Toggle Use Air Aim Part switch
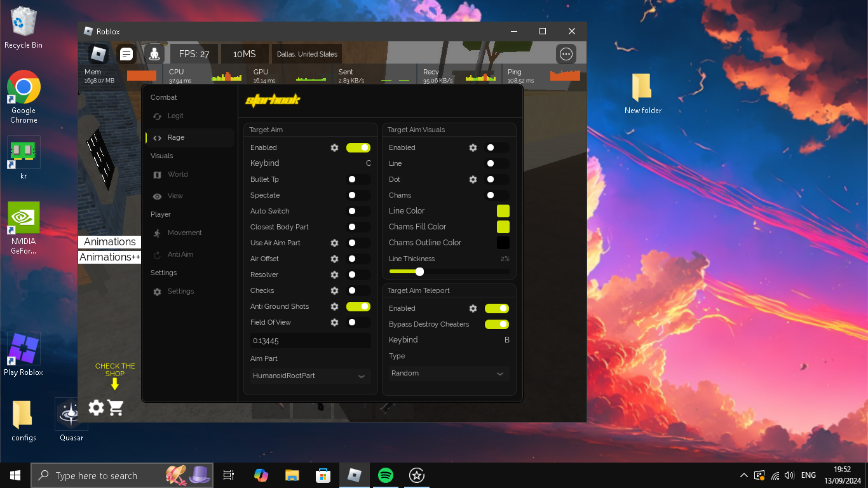Screen dimensions: 868x488 pos(358,243)
